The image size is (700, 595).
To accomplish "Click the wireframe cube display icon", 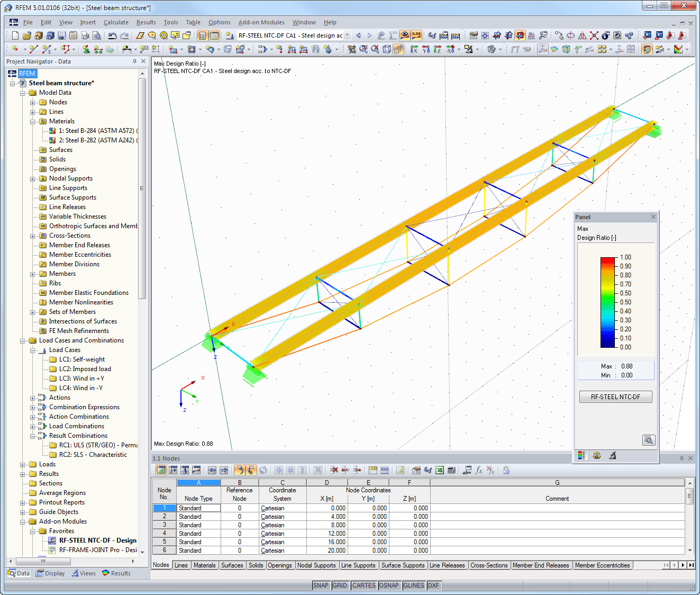I will (387, 49).
